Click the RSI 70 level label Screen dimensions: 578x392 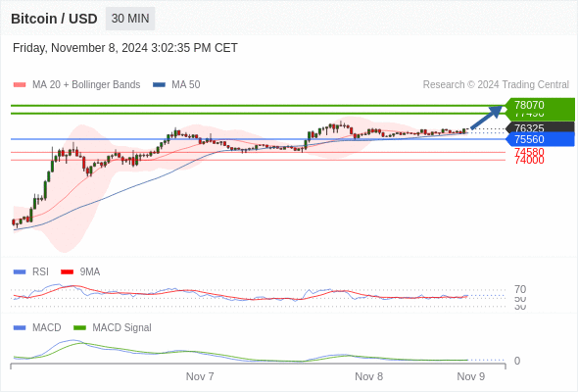[x=520, y=289]
